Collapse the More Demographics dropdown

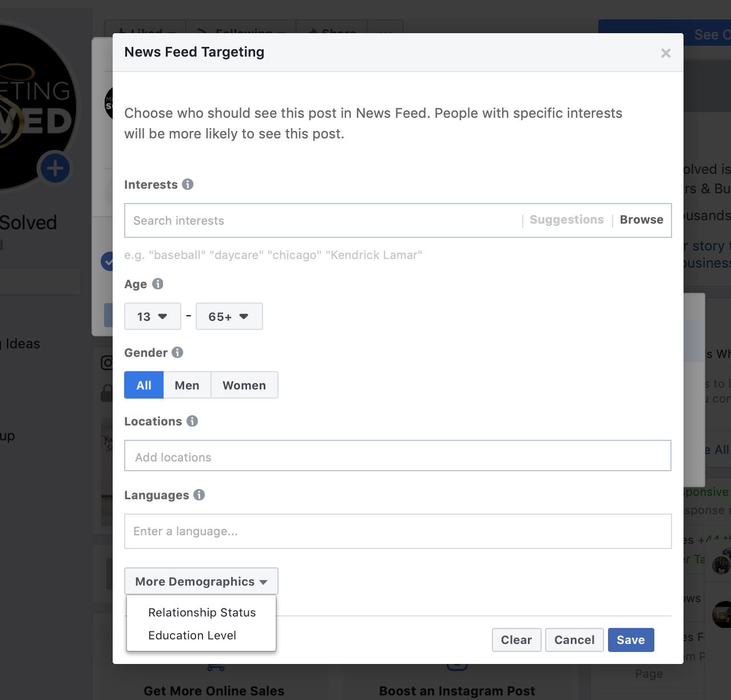point(201,582)
